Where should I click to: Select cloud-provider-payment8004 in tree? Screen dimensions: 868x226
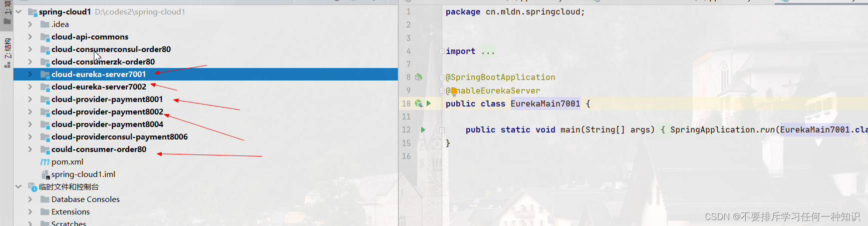pos(107,124)
